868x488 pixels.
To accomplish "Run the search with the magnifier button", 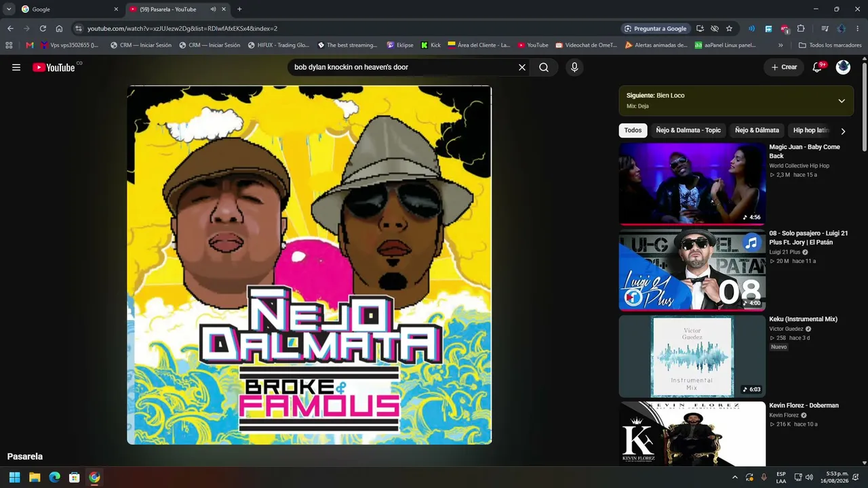I will click(544, 67).
